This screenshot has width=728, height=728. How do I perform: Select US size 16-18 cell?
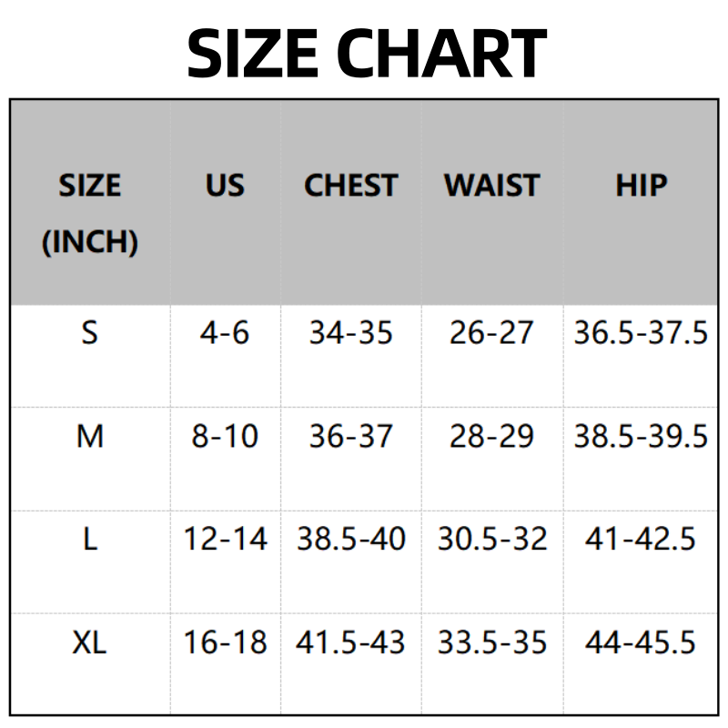click(225, 643)
